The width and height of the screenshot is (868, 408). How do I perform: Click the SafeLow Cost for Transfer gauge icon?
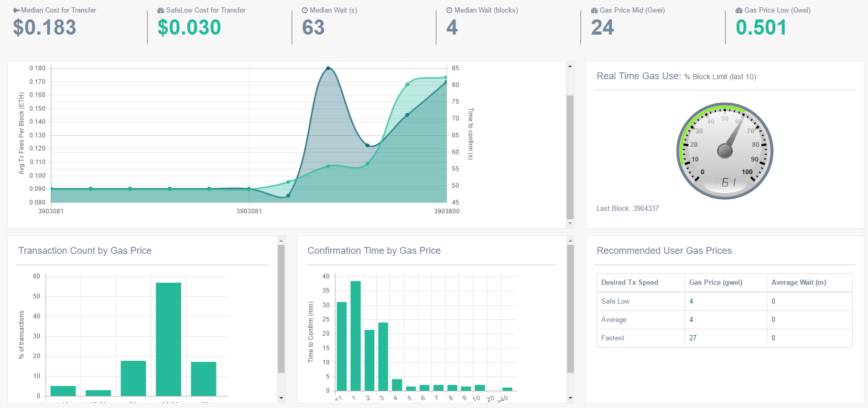point(161,10)
